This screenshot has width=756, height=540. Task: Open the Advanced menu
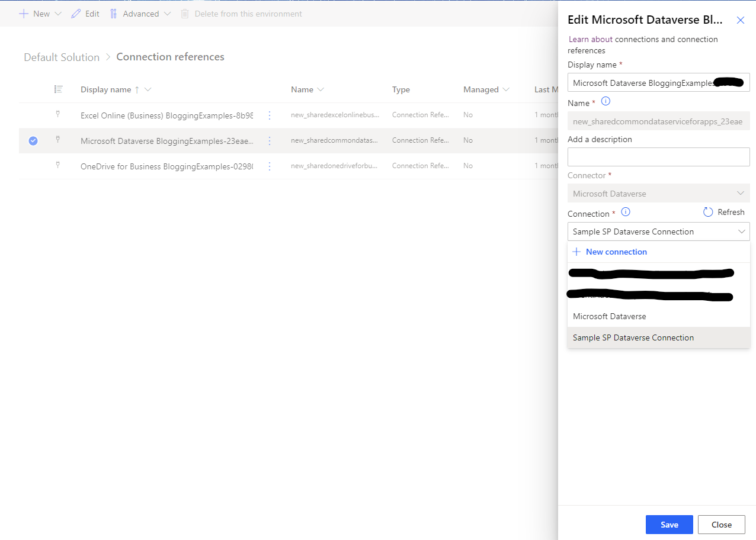tap(140, 14)
